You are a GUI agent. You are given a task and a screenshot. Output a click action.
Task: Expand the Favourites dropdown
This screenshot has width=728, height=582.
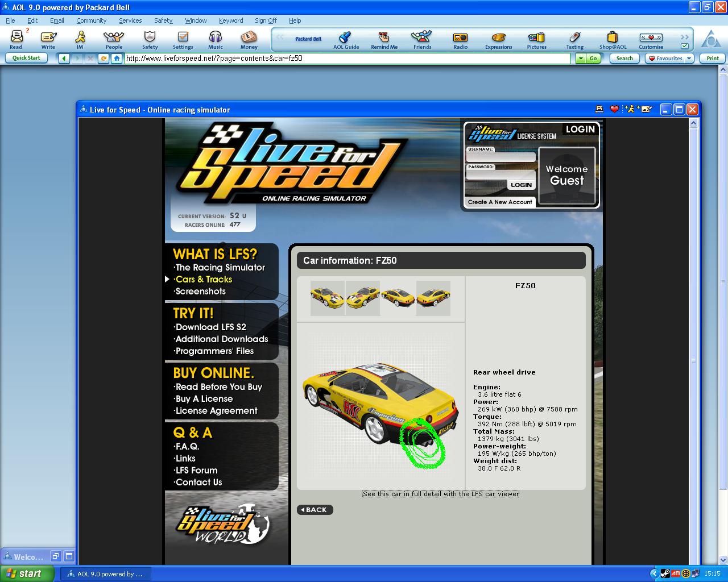(689, 58)
